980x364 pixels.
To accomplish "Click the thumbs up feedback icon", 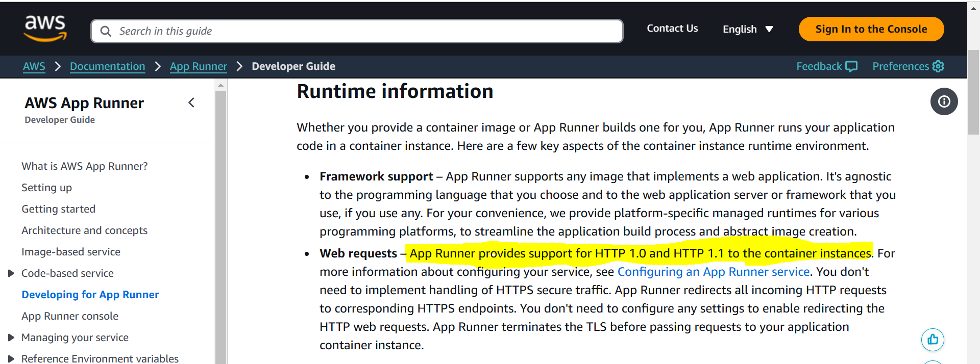I will tap(933, 340).
